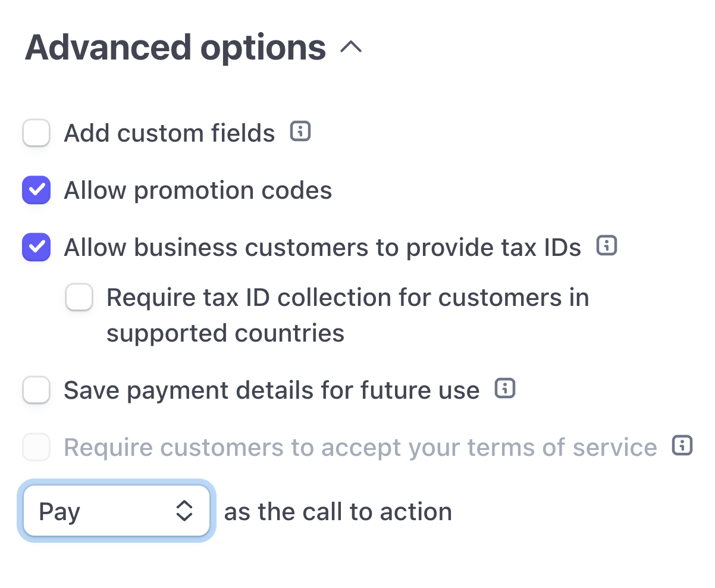Click the up-down arrows in Pay selector
This screenshot has width=715, height=588.
click(x=184, y=511)
